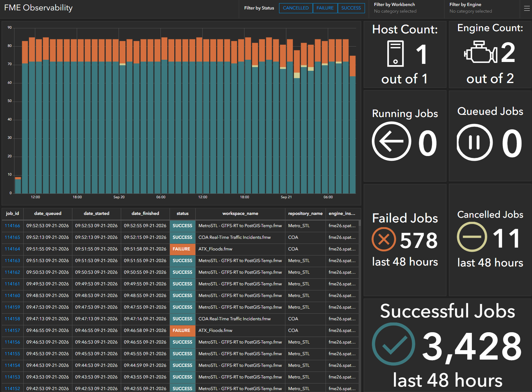Viewport: 532px width, 392px height.
Task: Open job 114157 link
Action: (x=12, y=331)
